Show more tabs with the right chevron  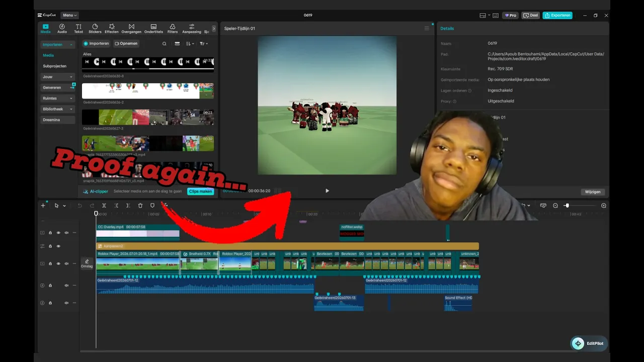pyautogui.click(x=213, y=29)
